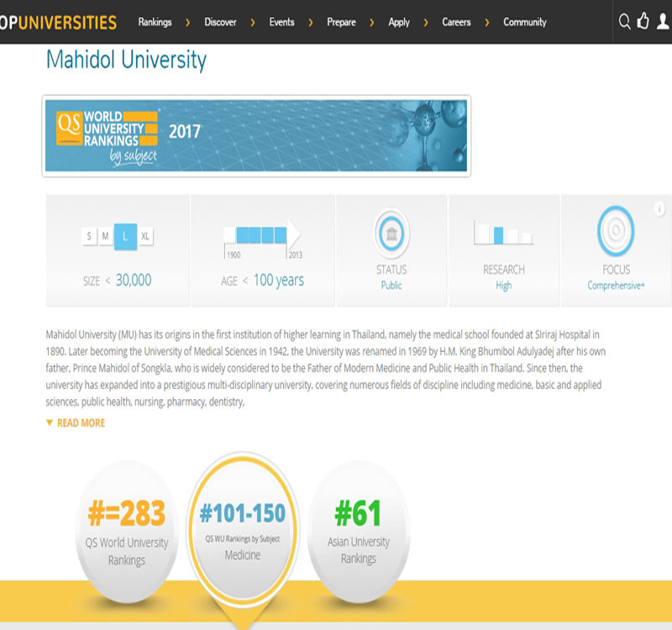672x630 pixels.
Task: Open the Discover menu
Action: coord(220,22)
